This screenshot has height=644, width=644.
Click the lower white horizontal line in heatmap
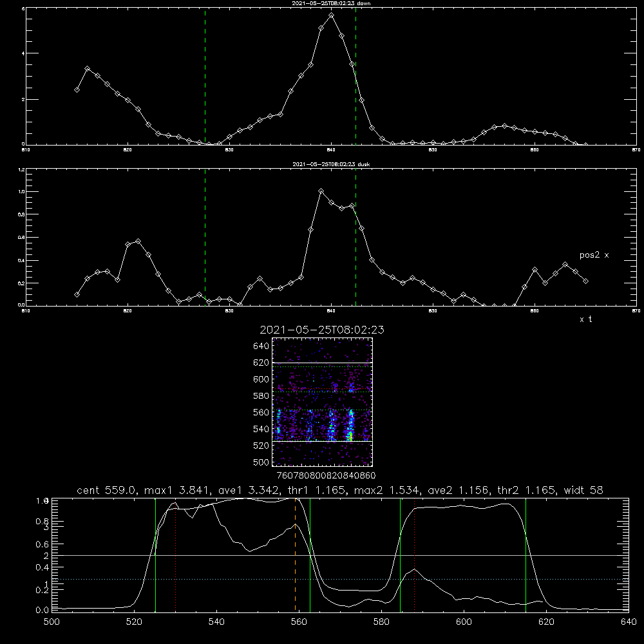[x=322, y=441]
